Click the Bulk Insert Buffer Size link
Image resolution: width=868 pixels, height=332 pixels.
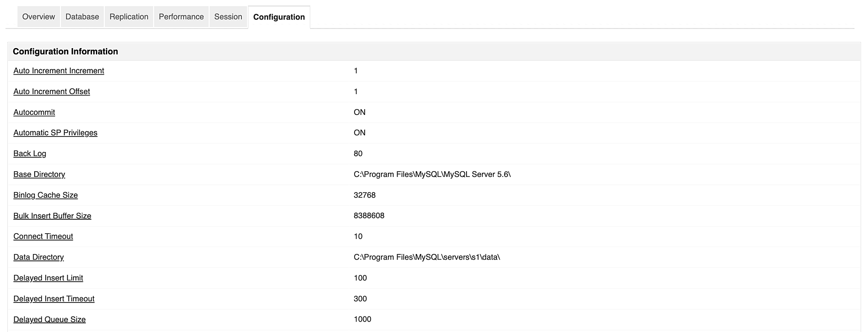click(52, 216)
